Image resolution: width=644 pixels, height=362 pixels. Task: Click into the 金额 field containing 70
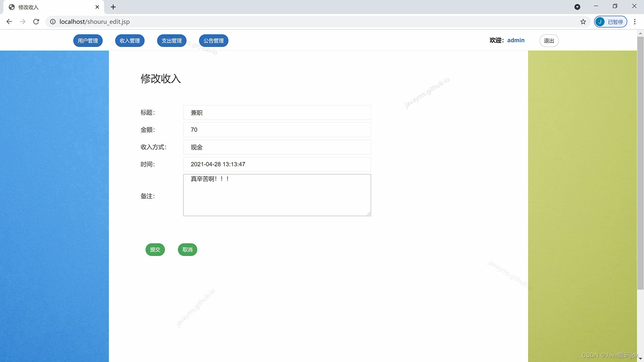click(277, 130)
